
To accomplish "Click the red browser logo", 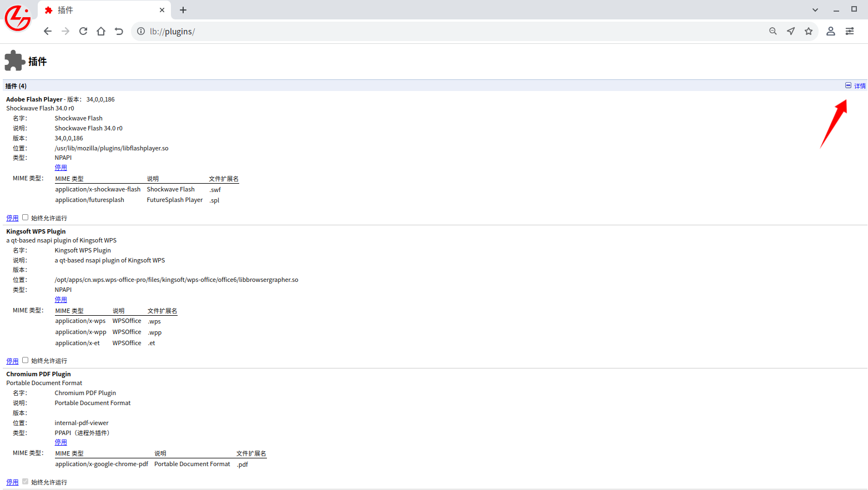I will [18, 18].
